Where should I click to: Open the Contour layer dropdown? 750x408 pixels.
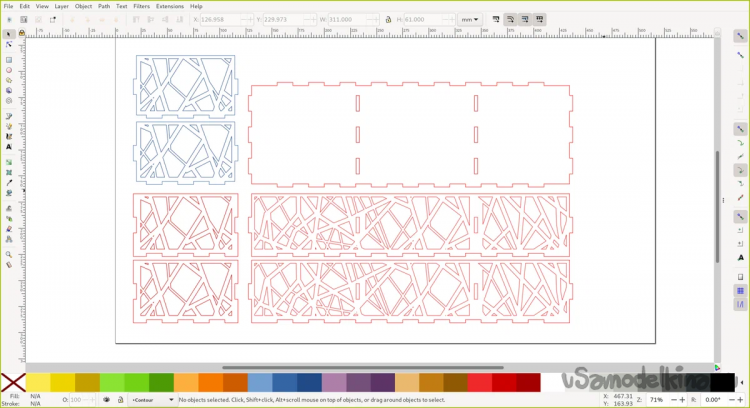(153, 400)
